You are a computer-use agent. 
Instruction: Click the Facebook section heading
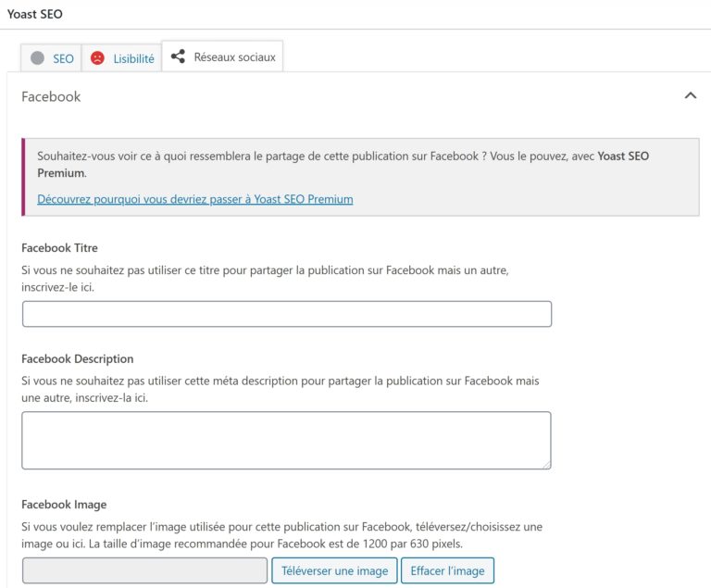[x=51, y=96]
